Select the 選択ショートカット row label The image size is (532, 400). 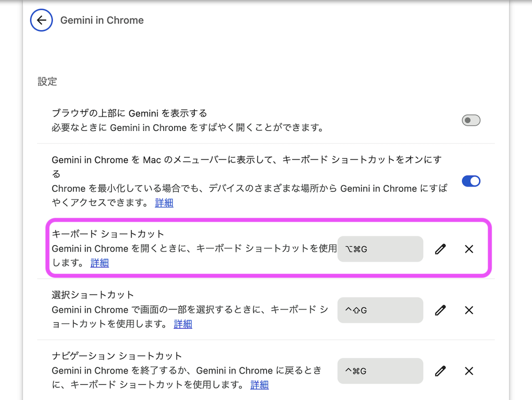coord(92,295)
